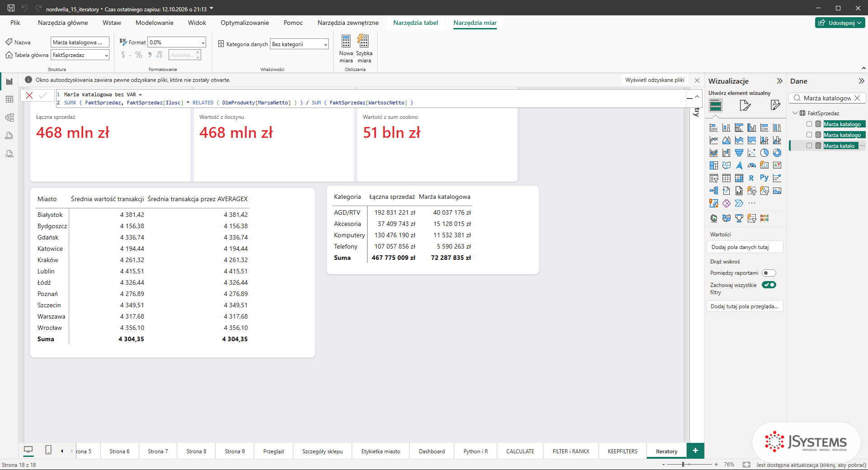Collapse the FaktSprzedaz table tree
Image resolution: width=868 pixels, height=470 pixels.
795,113
